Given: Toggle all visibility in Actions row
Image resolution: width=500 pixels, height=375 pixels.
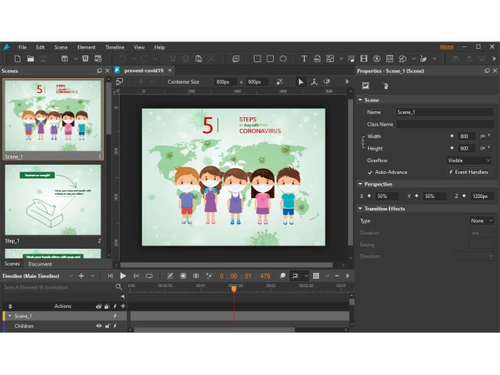Looking at the screenshot, I should point(99,306).
